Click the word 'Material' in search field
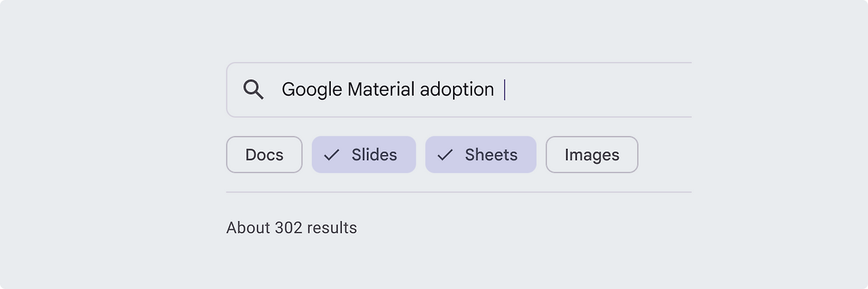The width and height of the screenshot is (868, 289). pyautogui.click(x=381, y=90)
